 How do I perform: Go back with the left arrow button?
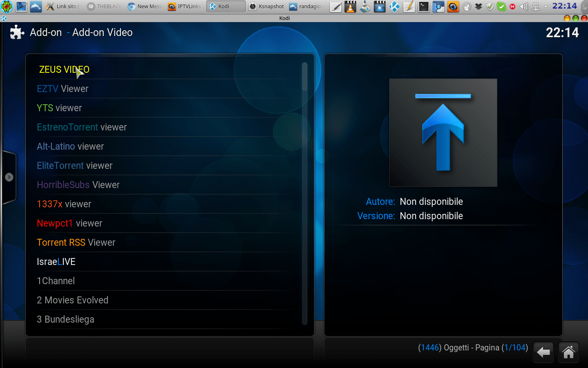click(543, 352)
